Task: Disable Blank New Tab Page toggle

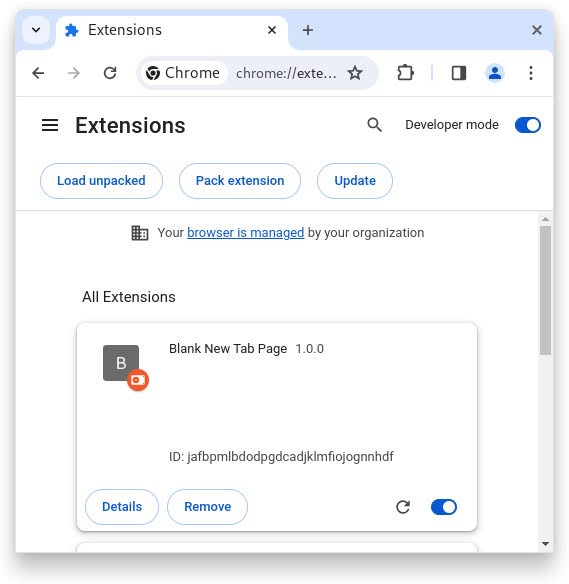Action: (444, 507)
